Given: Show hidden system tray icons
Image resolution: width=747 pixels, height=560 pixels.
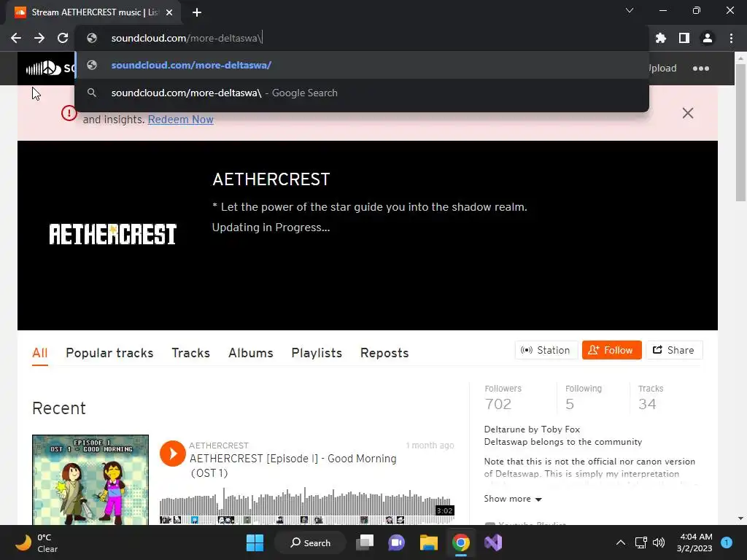Looking at the screenshot, I should coord(621,542).
